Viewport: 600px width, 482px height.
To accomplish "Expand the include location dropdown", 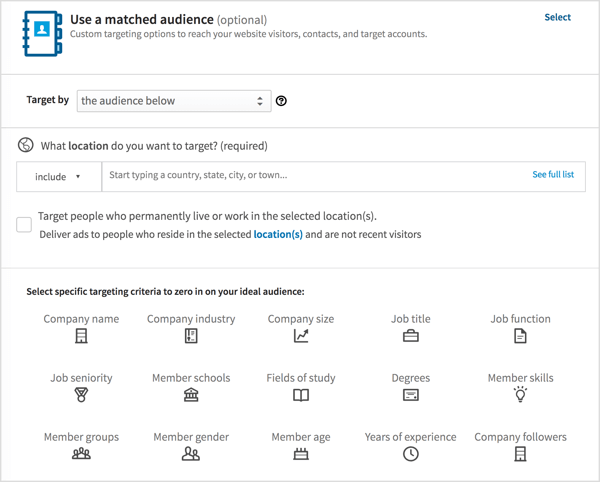I will coord(58,177).
